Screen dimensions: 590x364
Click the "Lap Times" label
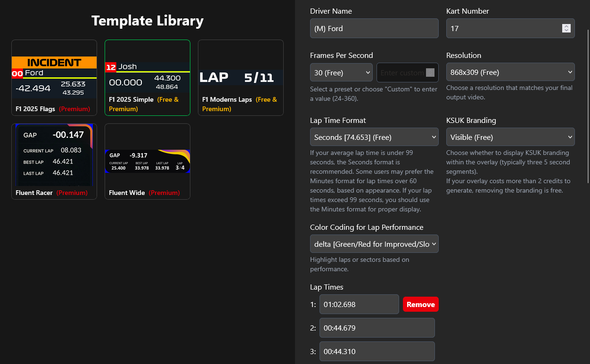click(x=327, y=287)
